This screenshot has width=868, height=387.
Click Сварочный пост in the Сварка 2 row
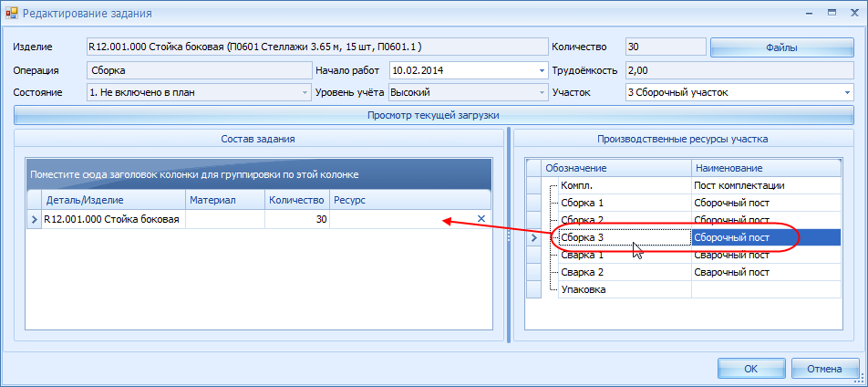[766, 272]
